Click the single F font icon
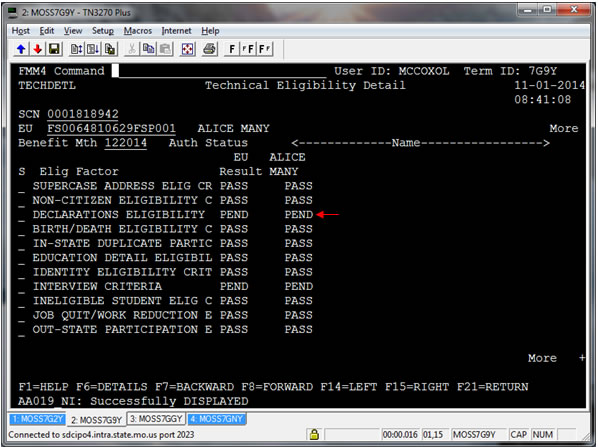 click(x=232, y=49)
